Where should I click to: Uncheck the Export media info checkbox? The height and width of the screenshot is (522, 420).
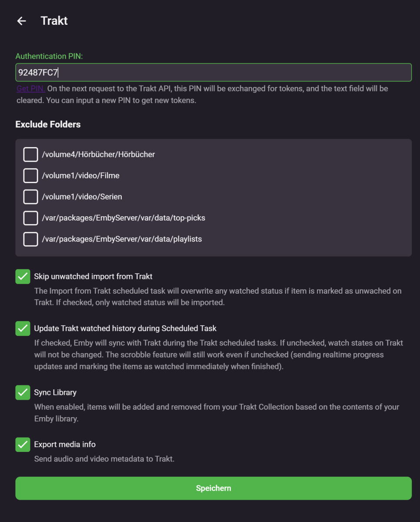23,445
